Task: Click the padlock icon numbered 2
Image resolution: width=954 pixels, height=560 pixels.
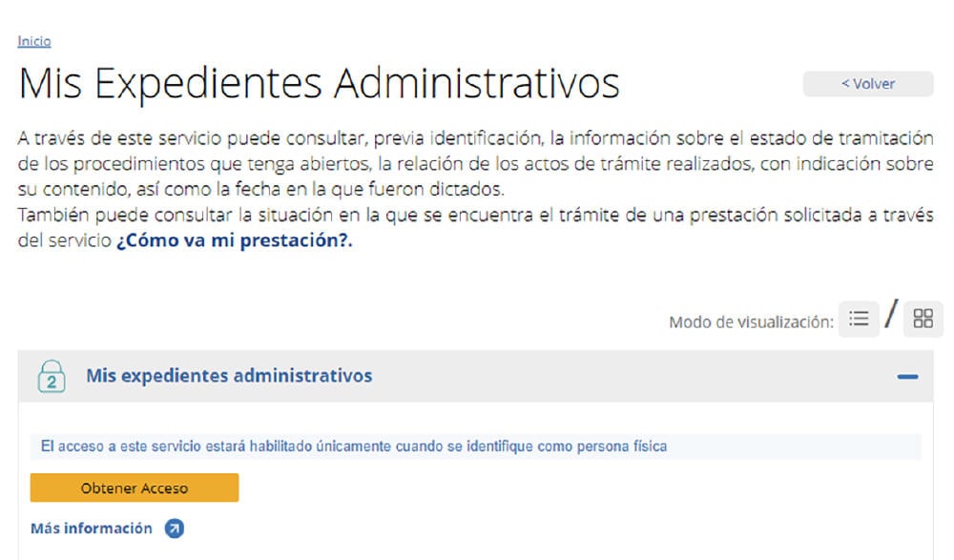Action: coord(52,376)
